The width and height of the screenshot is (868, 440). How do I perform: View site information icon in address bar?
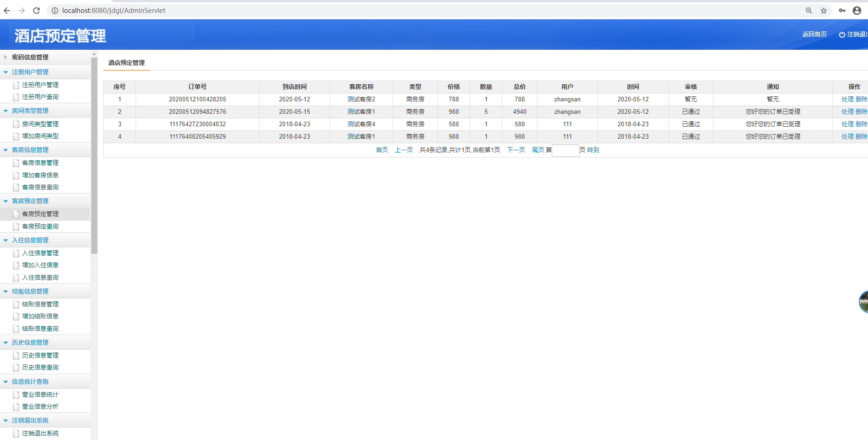point(54,11)
